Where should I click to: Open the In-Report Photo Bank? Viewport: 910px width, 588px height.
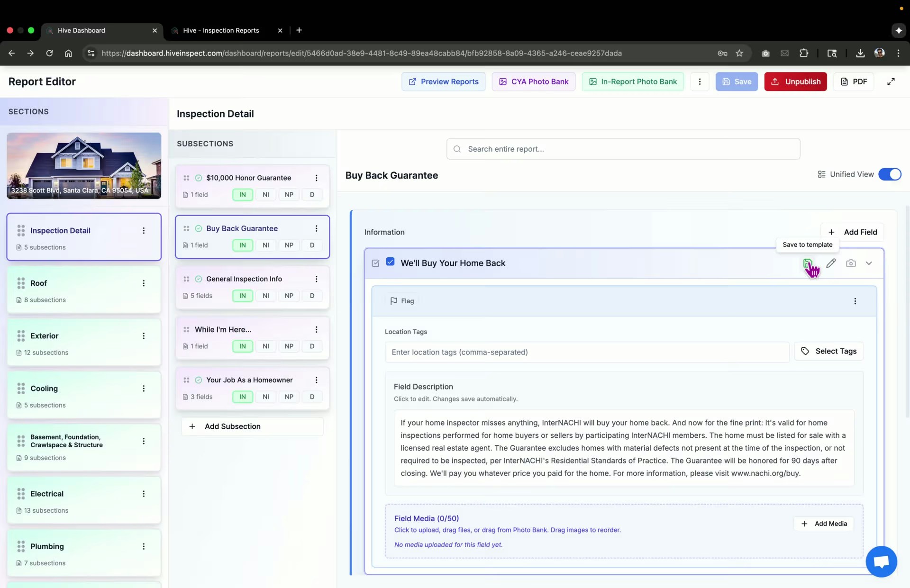(633, 81)
